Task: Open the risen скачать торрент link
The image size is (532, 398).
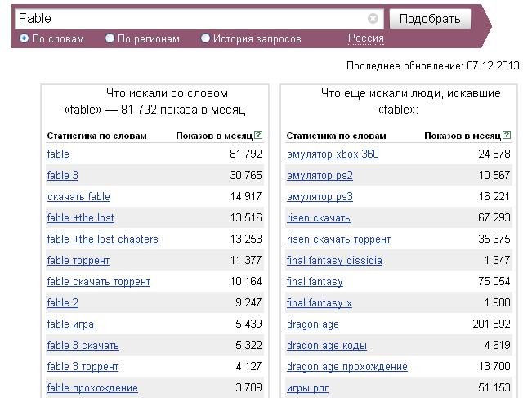Action: (x=338, y=239)
